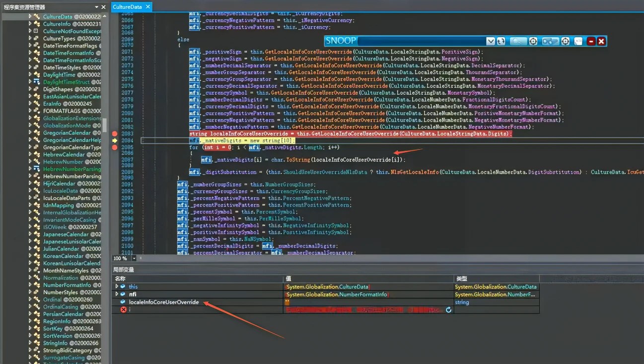Select the HebrewNumberParsing tree item
Image resolution: width=644 pixels, height=364 pixels.
tap(72, 169)
